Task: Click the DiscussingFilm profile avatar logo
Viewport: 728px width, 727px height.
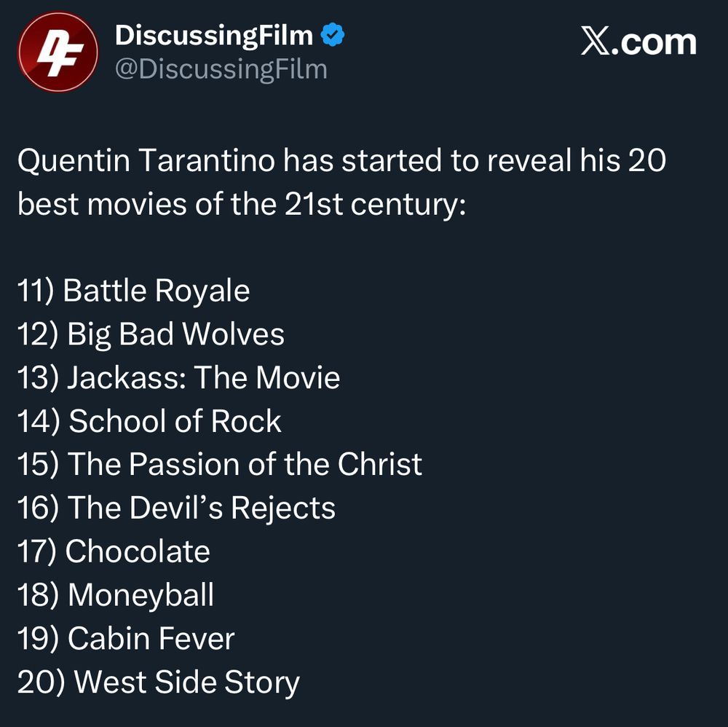Action: 58,51
